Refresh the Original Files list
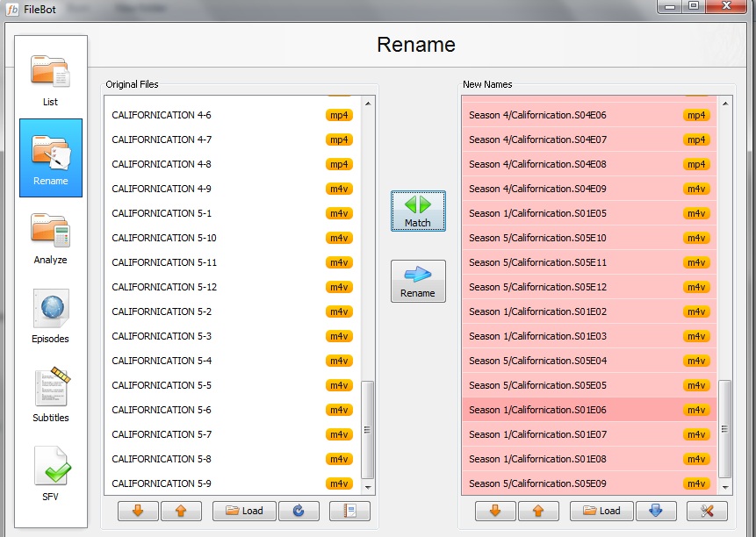 click(299, 511)
